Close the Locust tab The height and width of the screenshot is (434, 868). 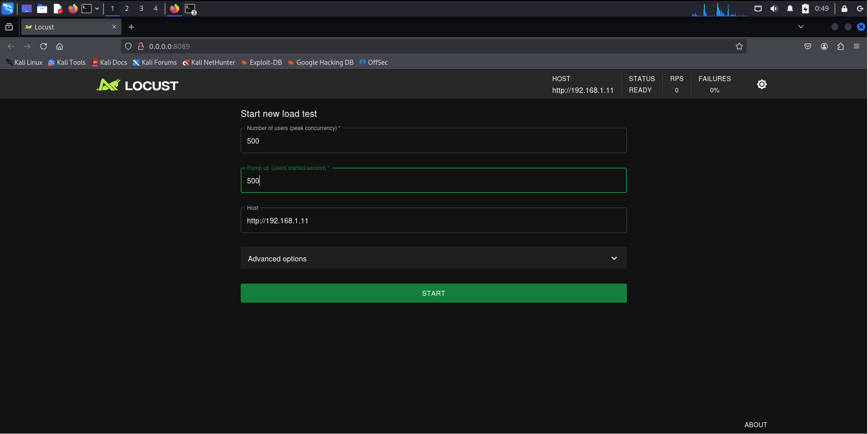click(114, 27)
